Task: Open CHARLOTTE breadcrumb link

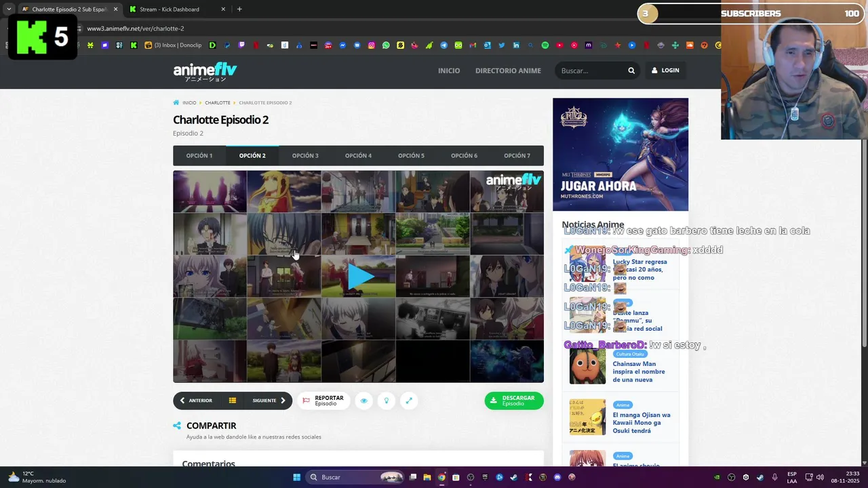Action: [x=218, y=103]
